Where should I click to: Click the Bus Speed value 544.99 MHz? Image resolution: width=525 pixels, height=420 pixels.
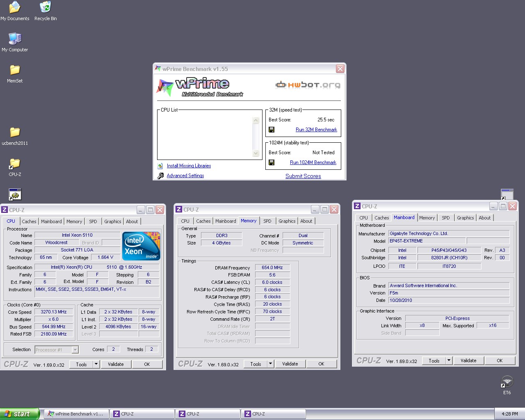pyautogui.click(x=54, y=326)
